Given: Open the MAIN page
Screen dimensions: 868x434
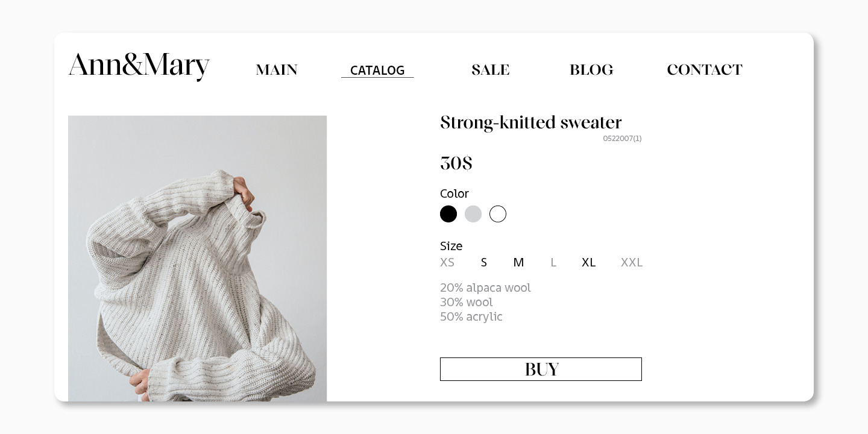Looking at the screenshot, I should point(277,70).
